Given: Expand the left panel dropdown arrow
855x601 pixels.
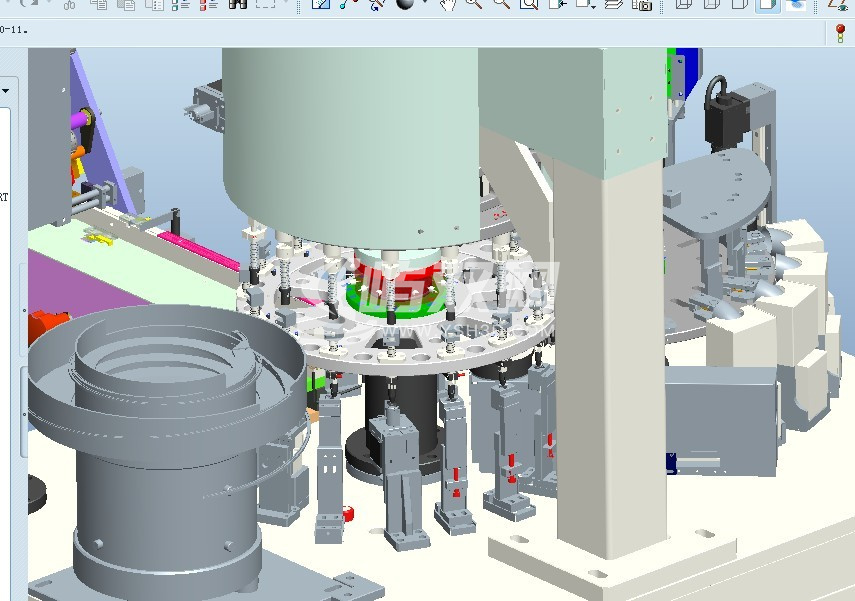Looking at the screenshot, I should click(5, 91).
